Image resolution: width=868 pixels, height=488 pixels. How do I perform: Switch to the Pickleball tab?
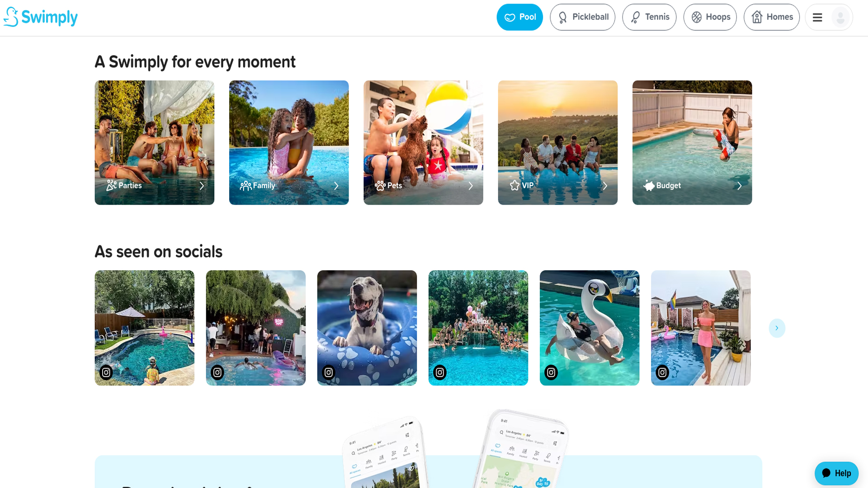[x=582, y=17]
